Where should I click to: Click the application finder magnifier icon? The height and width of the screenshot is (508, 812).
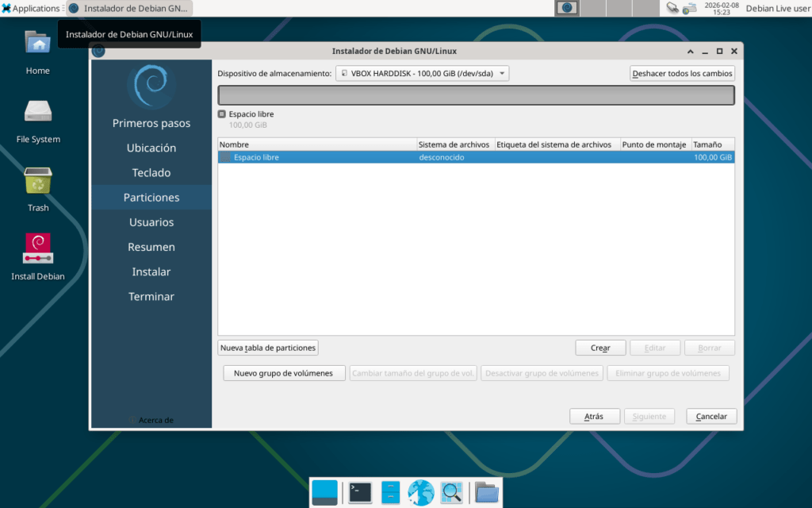click(452, 493)
